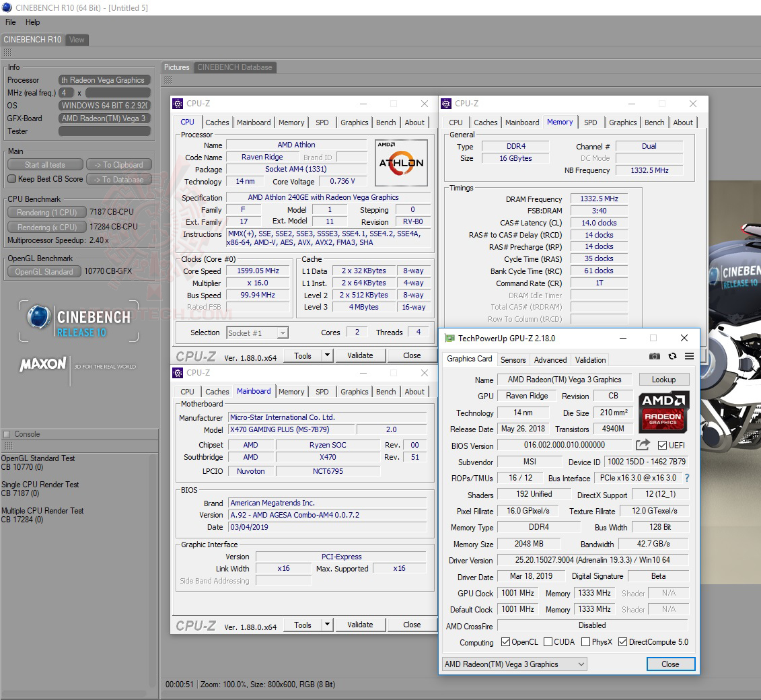
Task: Open the Socket #1 selection dropdown
Action: coord(258,333)
